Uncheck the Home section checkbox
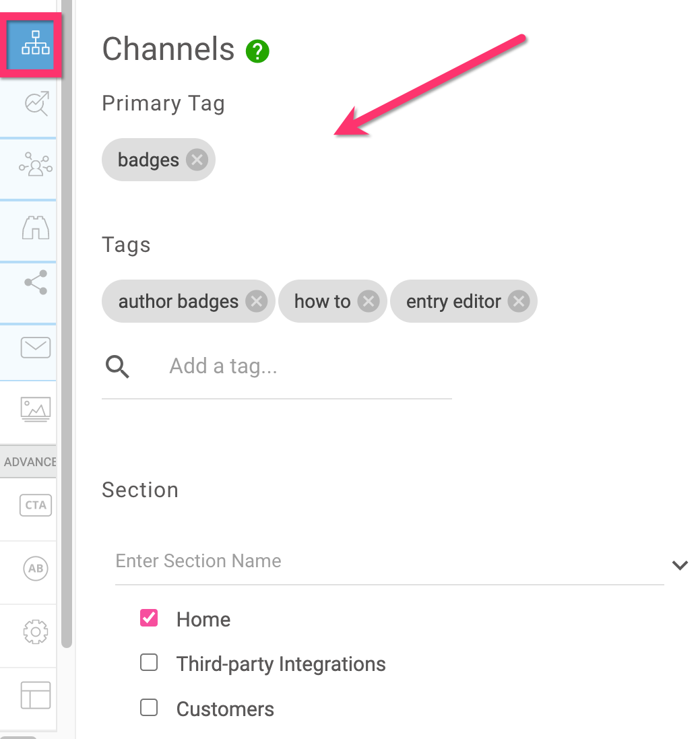This screenshot has height=739, width=700. [149, 618]
